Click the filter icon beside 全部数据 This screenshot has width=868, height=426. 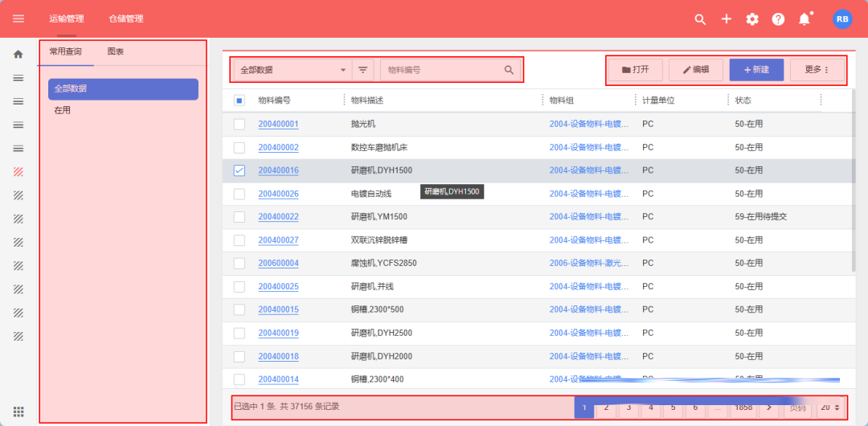(x=363, y=70)
